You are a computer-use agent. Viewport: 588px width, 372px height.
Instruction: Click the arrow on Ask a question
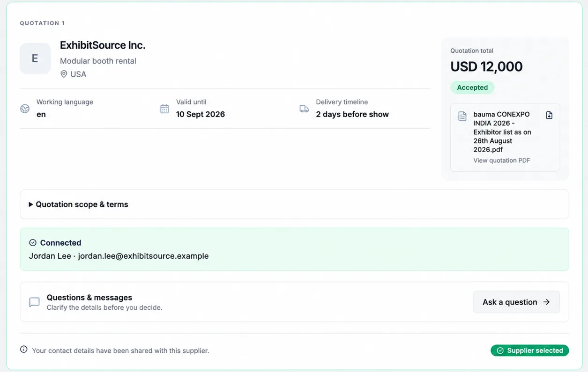546,302
